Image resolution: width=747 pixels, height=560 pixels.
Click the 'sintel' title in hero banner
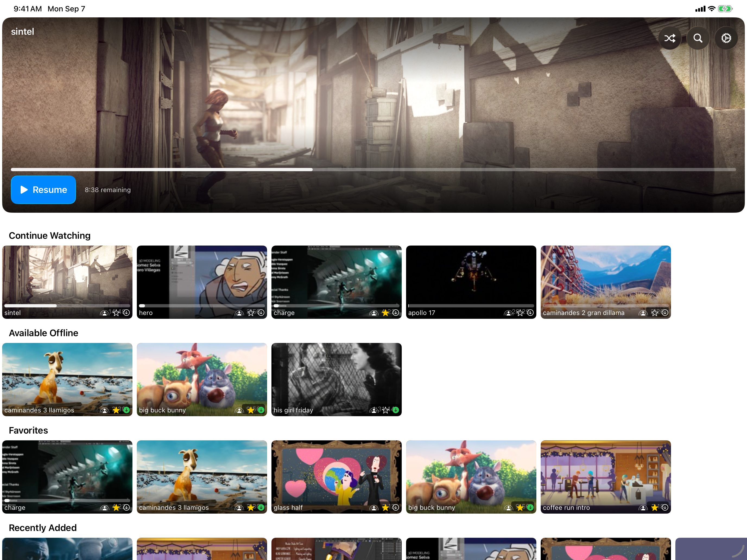pyautogui.click(x=22, y=31)
